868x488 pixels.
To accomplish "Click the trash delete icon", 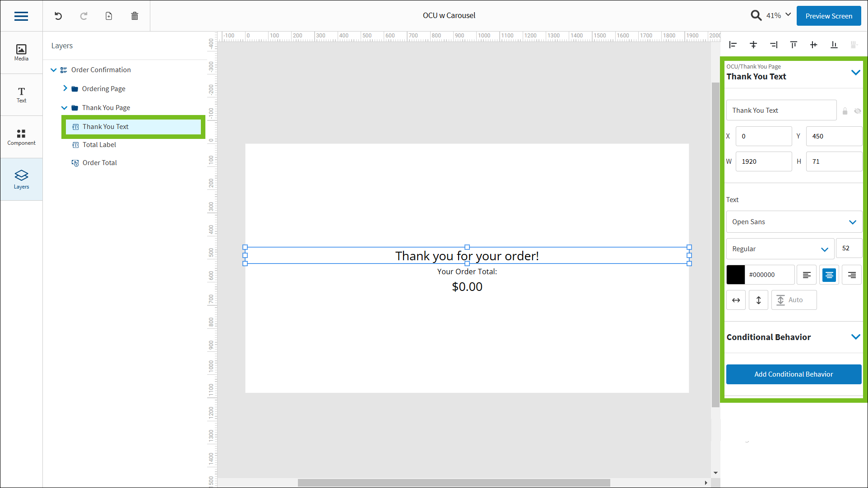I will point(135,16).
